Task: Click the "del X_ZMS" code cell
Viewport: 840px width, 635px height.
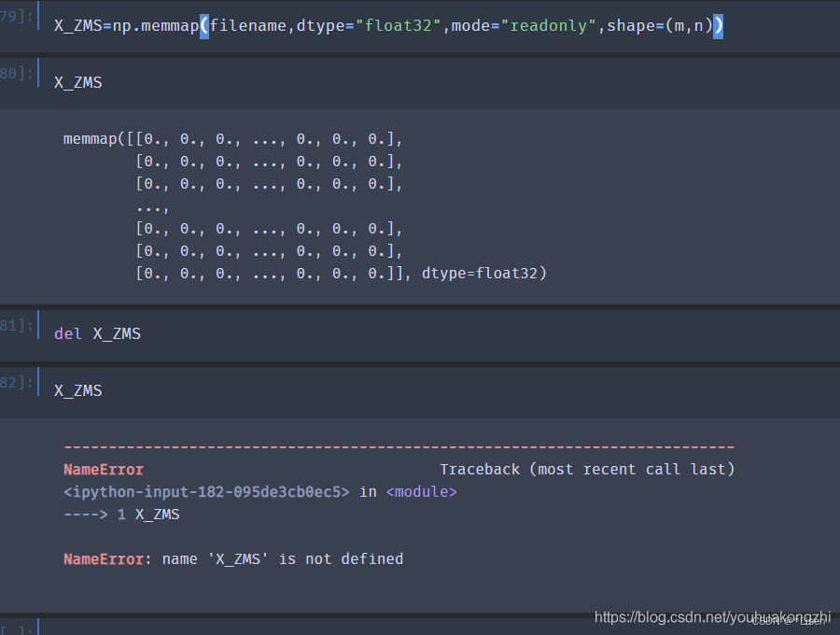Action: pyautogui.click(x=440, y=333)
